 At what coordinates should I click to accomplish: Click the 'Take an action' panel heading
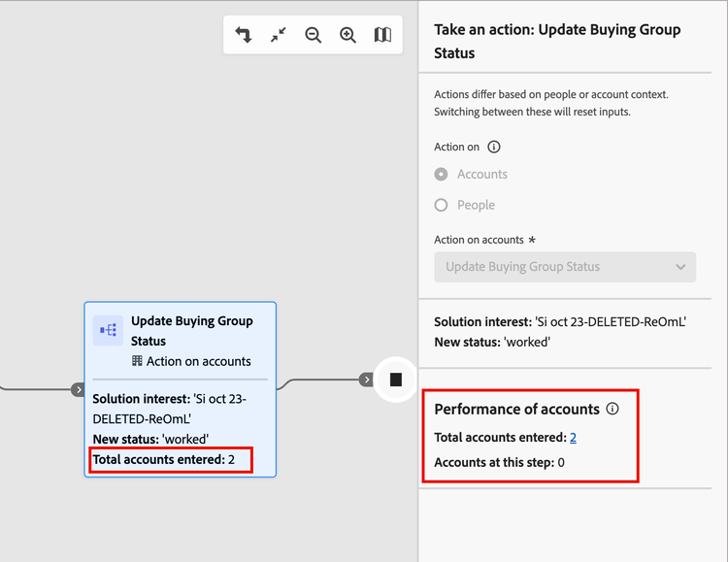(557, 41)
